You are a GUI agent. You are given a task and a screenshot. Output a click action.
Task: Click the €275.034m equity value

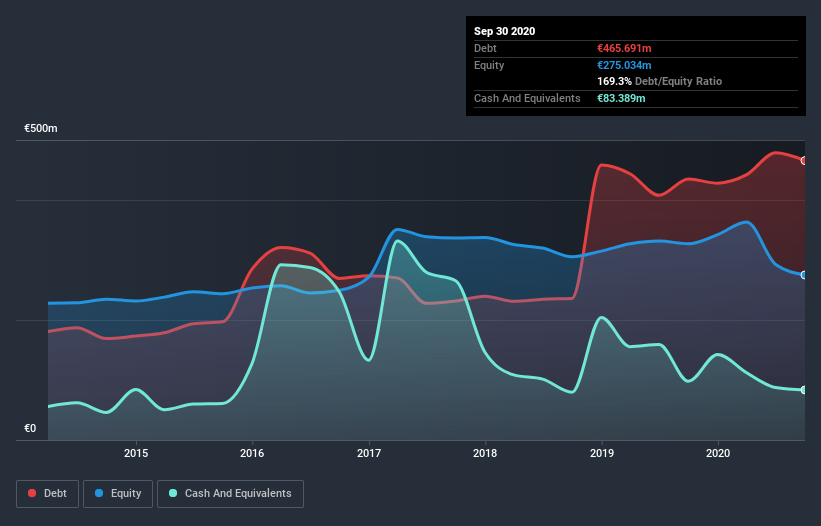point(624,65)
